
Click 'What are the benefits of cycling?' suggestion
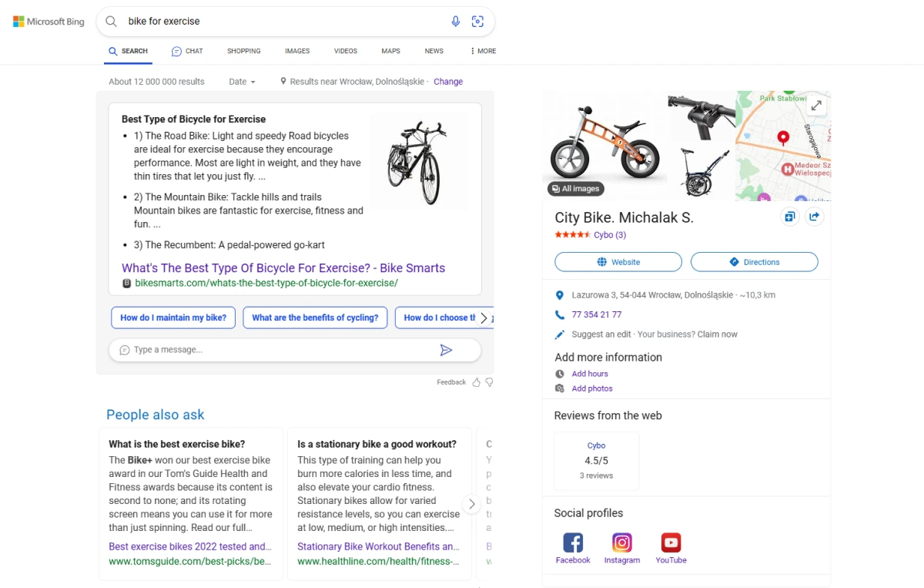click(x=315, y=318)
